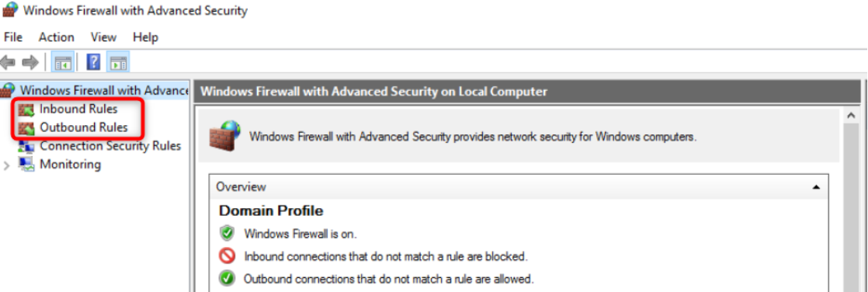Open the File menu

[x=12, y=37]
